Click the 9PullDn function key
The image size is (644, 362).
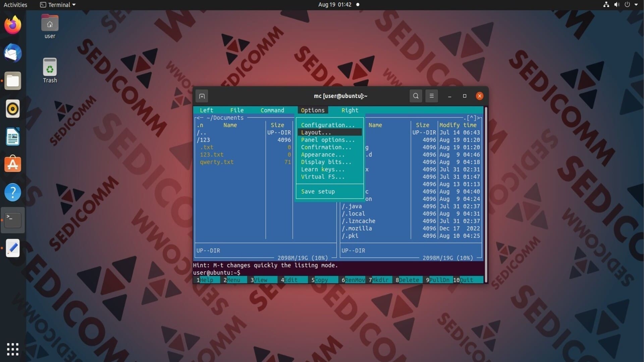click(438, 280)
